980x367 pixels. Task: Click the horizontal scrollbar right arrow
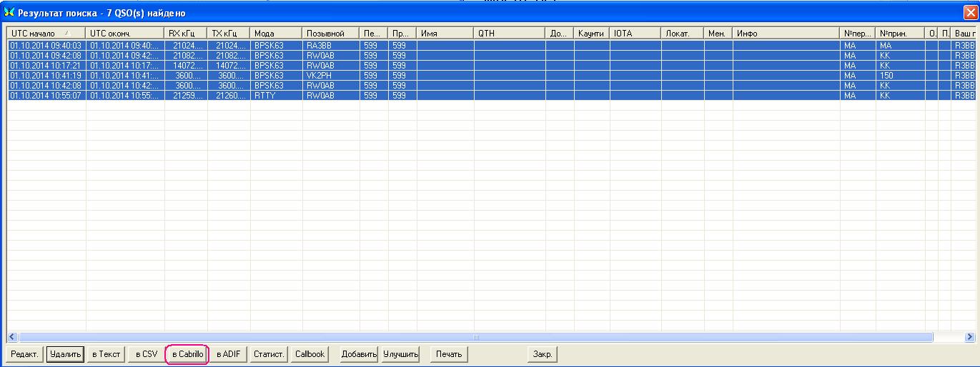[969, 337]
